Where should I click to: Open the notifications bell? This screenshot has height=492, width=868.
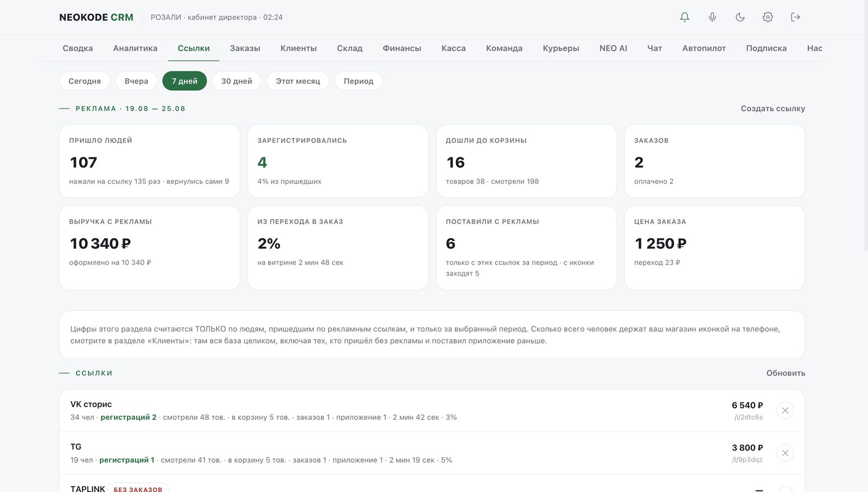click(x=685, y=17)
